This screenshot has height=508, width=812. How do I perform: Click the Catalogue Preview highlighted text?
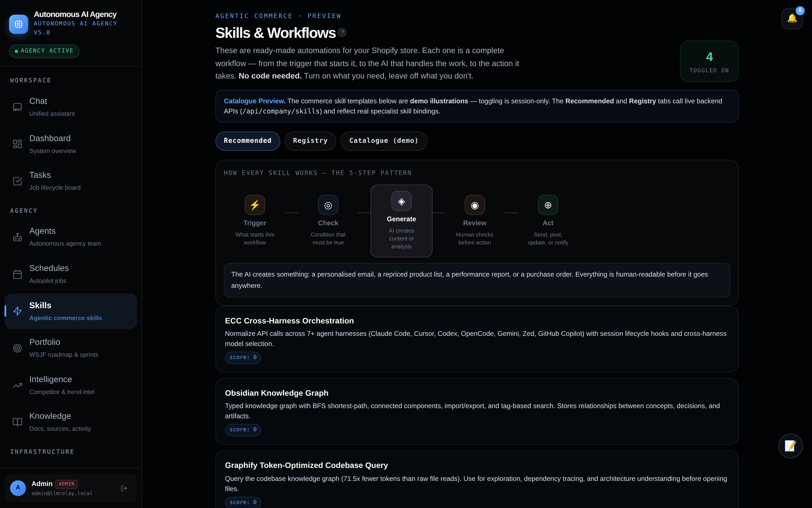pyautogui.click(x=254, y=101)
